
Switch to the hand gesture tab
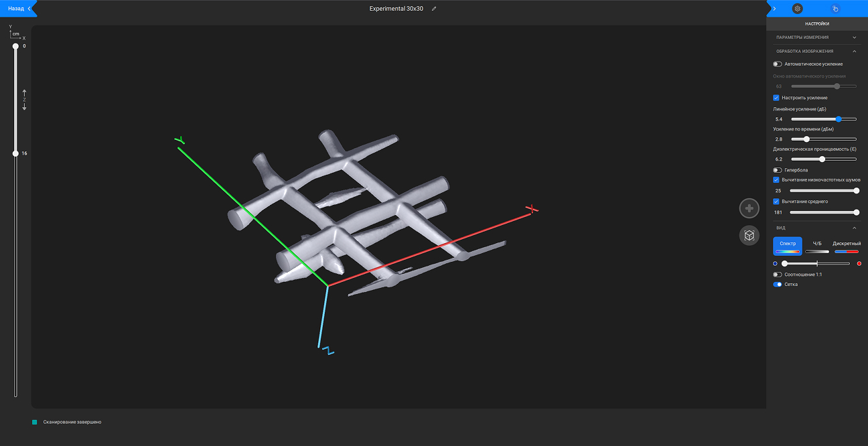coord(835,9)
